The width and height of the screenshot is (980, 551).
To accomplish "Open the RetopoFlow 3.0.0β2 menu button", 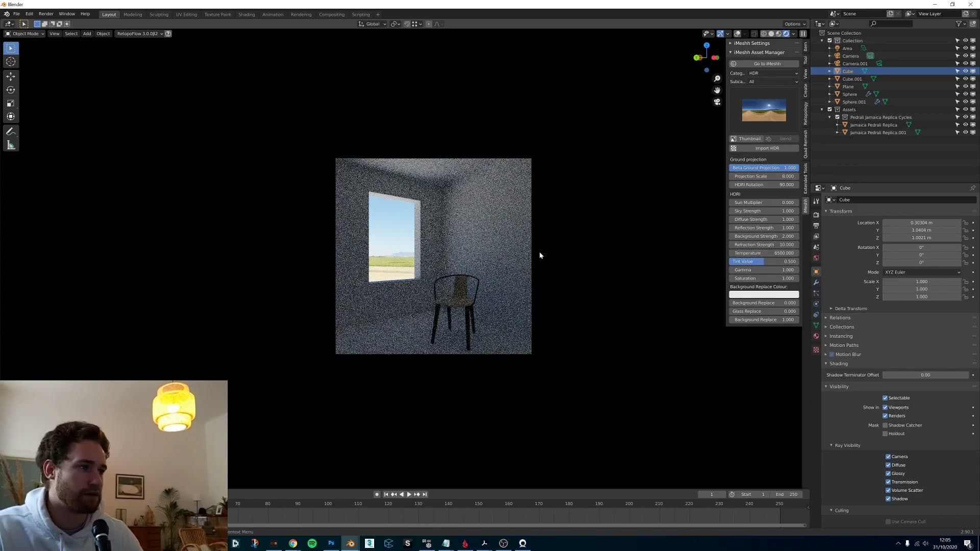I will click(x=140, y=34).
